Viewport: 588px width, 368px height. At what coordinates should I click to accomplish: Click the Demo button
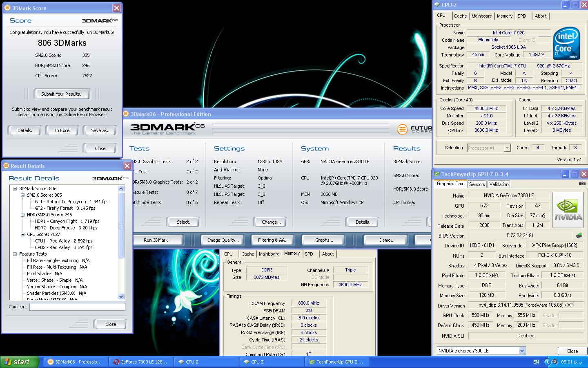[386, 240]
